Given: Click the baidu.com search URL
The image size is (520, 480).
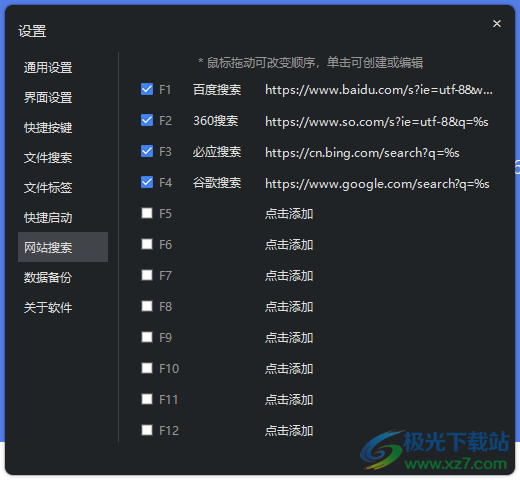Looking at the screenshot, I should (379, 90).
